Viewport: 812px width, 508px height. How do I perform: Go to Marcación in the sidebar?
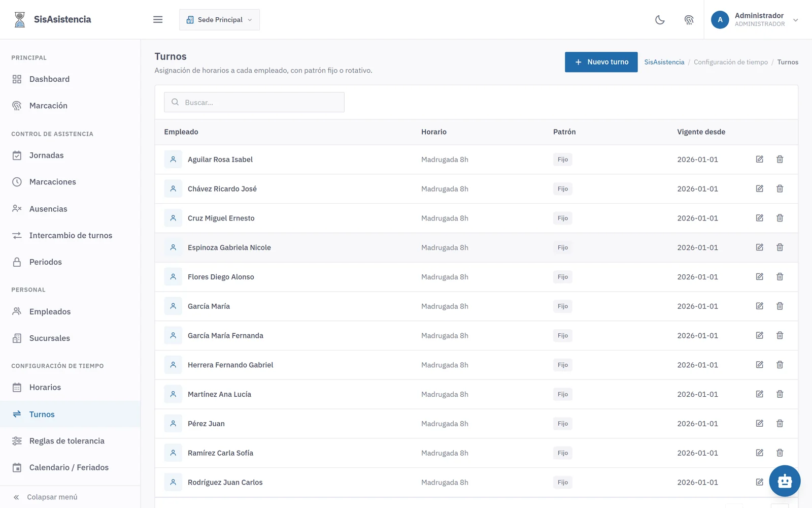(70, 106)
